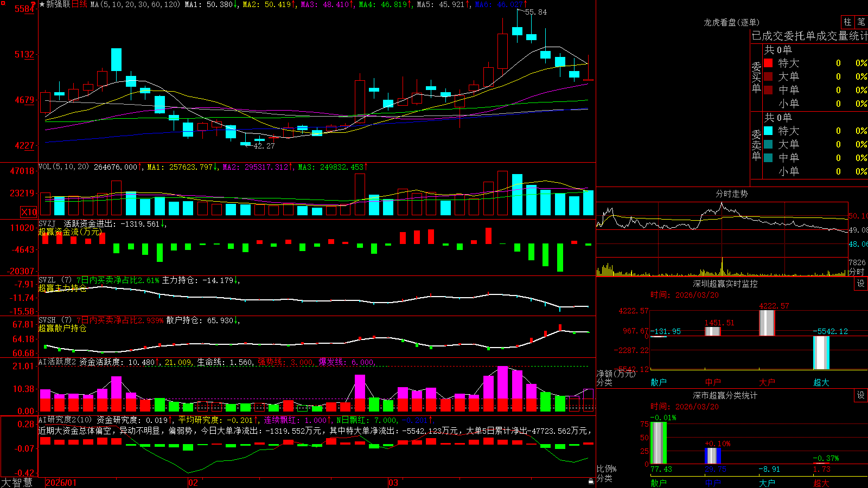Click the red 特大 buy-order color swatch
Viewport: 868px width, 488px height.
point(768,63)
